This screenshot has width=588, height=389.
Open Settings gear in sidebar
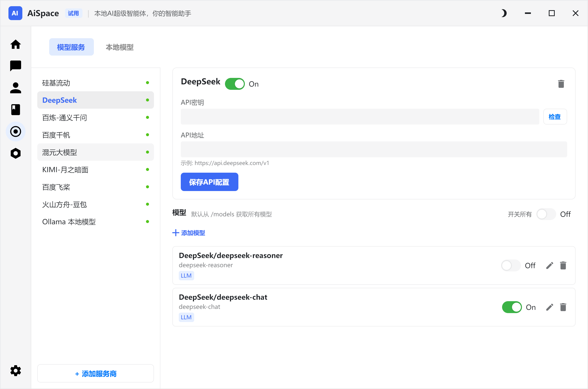(x=16, y=371)
